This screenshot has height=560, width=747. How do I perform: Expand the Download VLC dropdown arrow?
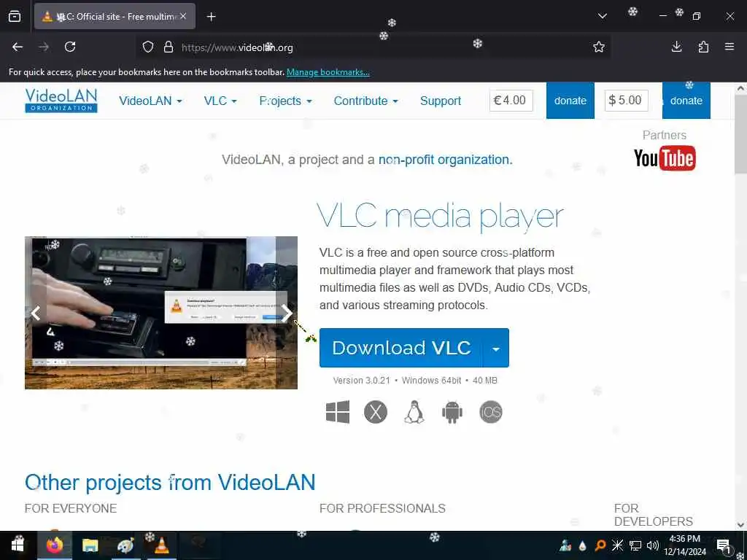pyautogui.click(x=496, y=348)
